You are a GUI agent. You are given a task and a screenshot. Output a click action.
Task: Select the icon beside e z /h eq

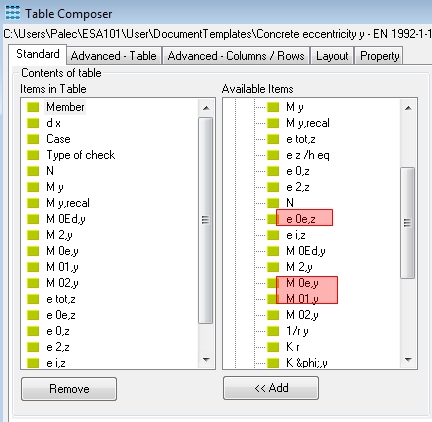pos(273,155)
